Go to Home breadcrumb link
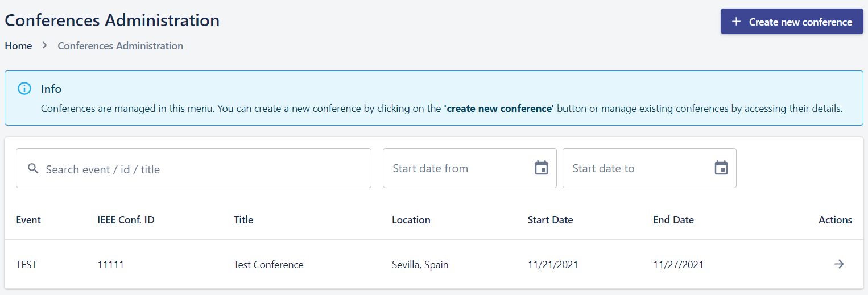This screenshot has height=295, width=868. click(18, 46)
